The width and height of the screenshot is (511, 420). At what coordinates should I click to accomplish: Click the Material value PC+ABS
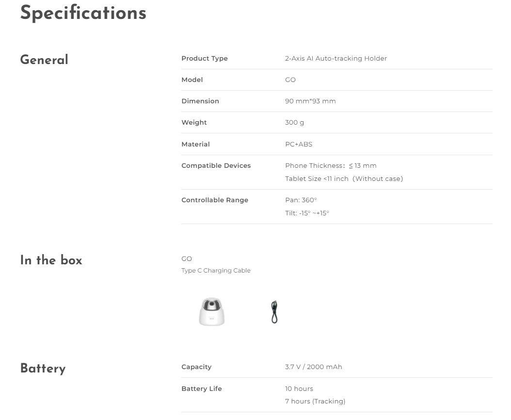point(299,144)
